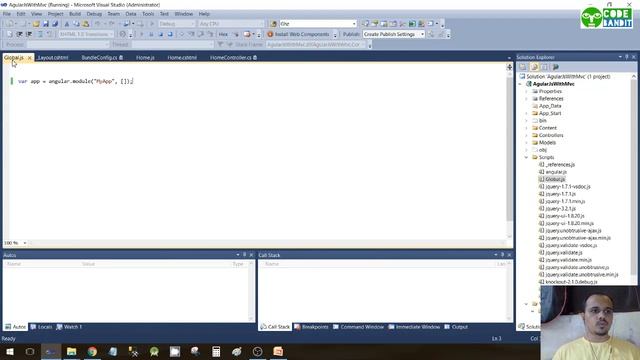Open the Output tab

click(x=456, y=327)
